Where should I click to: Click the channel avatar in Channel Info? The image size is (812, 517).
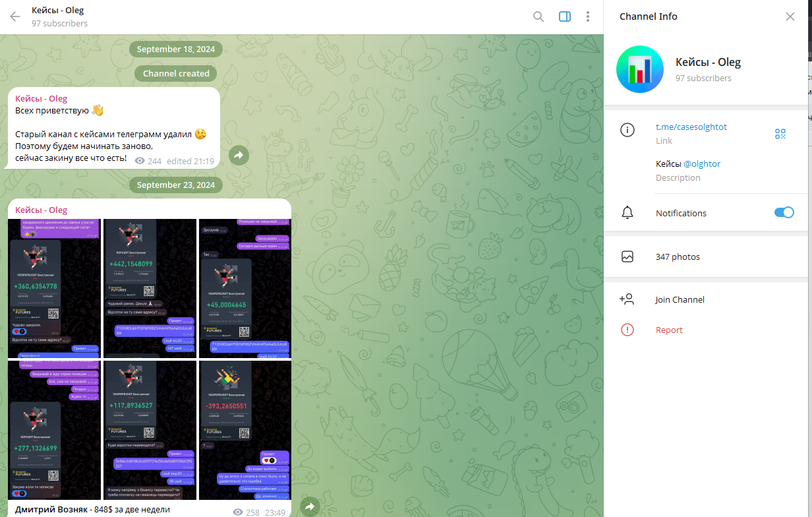pos(639,69)
